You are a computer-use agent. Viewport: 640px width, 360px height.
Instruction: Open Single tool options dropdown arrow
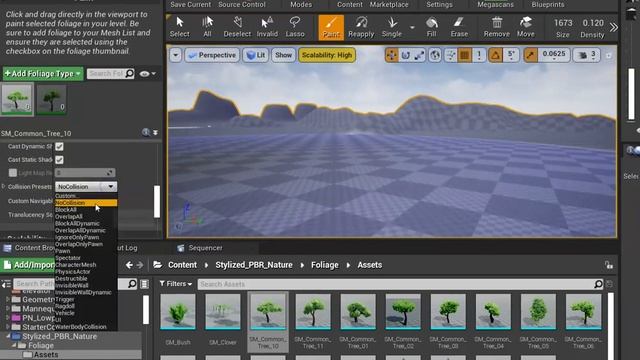click(x=412, y=27)
